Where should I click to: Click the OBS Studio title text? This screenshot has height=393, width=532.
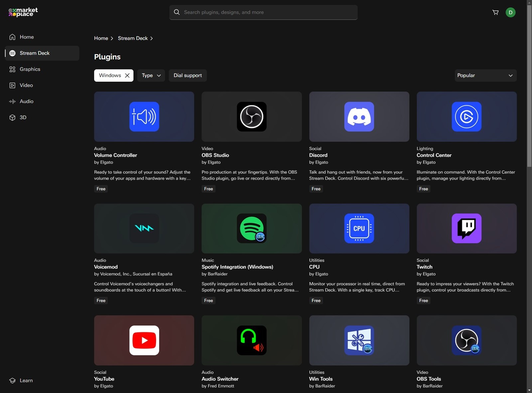215,155
